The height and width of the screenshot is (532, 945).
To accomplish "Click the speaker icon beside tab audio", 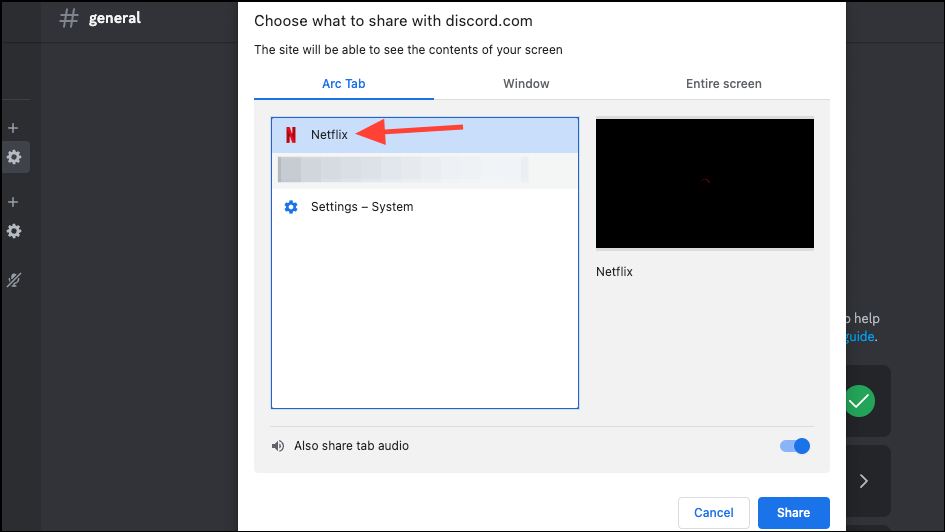I will pos(278,446).
